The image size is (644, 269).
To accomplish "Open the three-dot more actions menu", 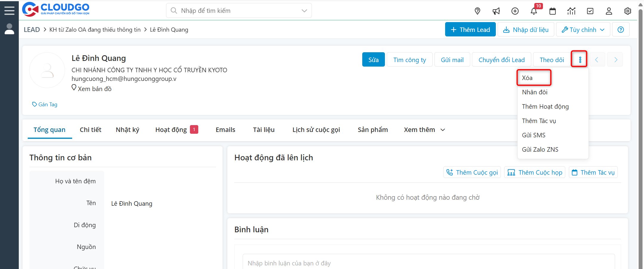I will click(580, 60).
